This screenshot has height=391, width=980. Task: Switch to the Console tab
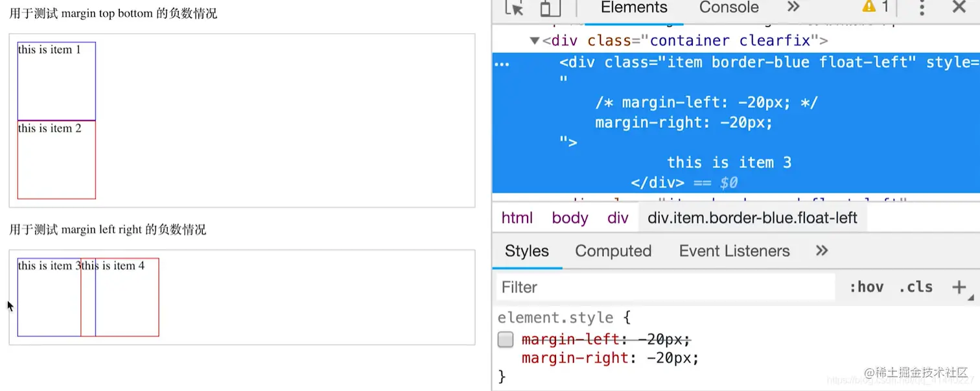pyautogui.click(x=729, y=8)
